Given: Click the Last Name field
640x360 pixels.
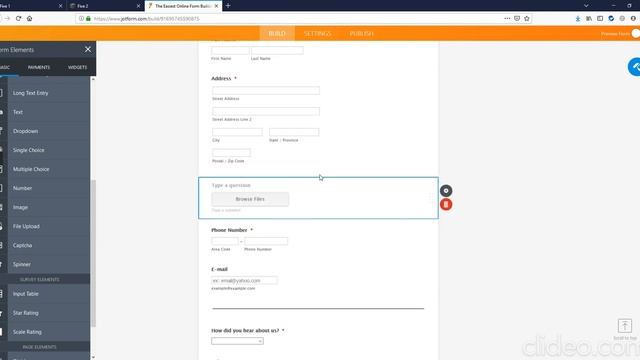Looking at the screenshot, I should (x=277, y=51).
